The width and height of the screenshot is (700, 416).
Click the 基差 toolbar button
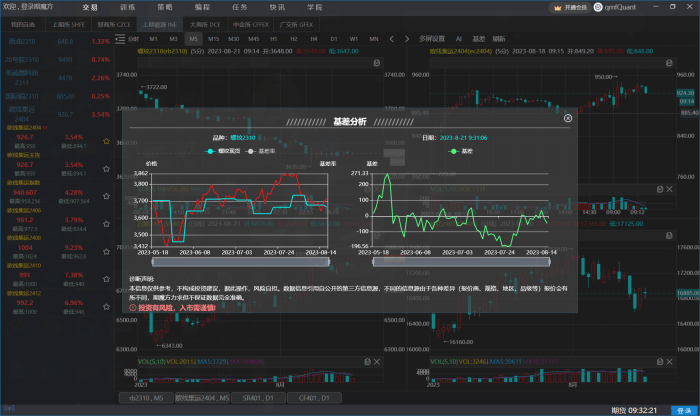[479, 37]
